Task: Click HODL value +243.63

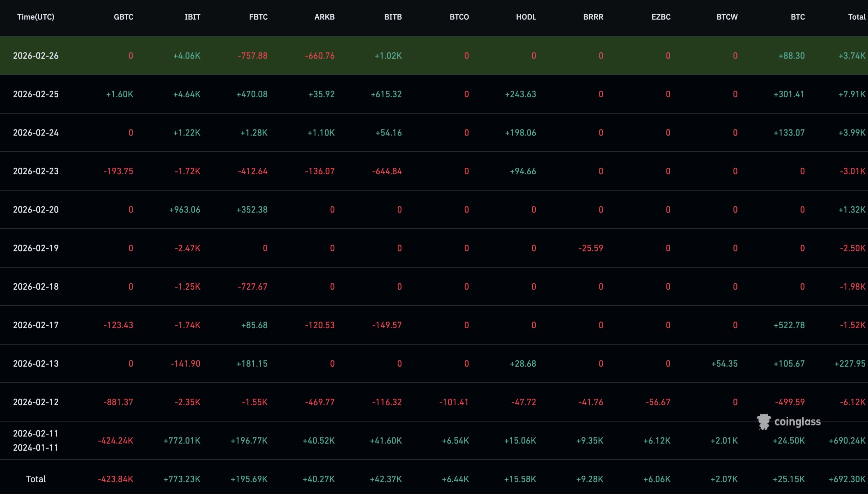Action: [x=520, y=94]
